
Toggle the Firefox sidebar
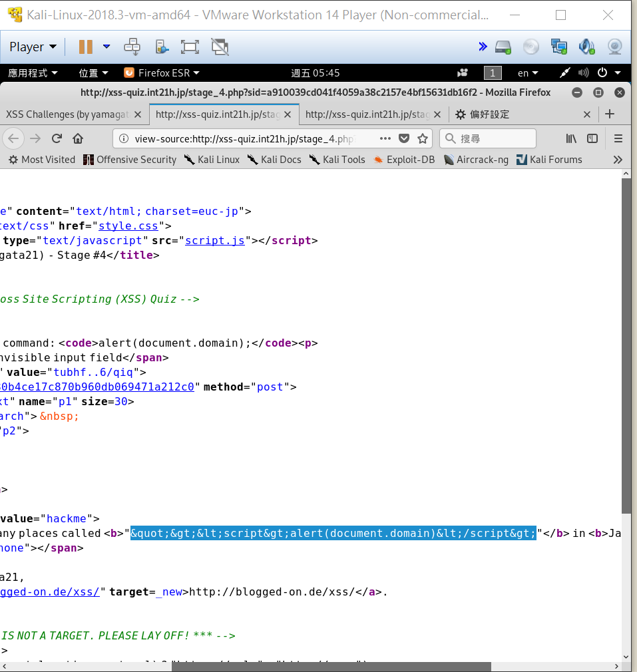592,138
